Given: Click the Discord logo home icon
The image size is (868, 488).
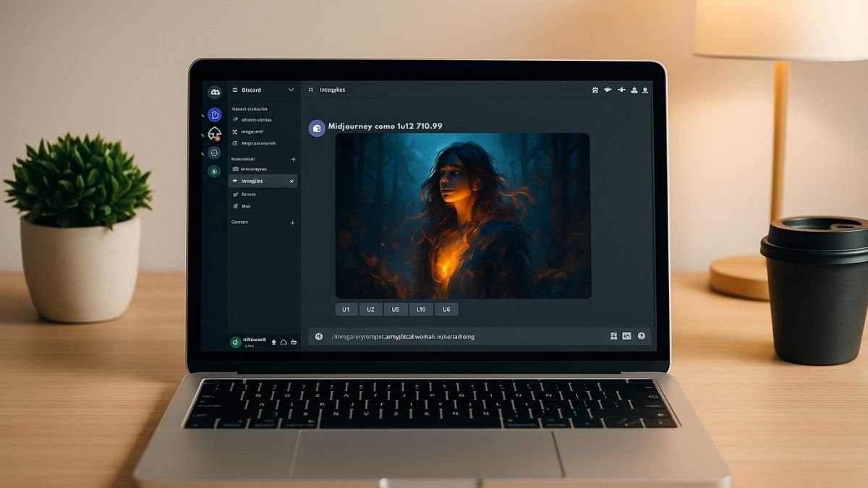Looking at the screenshot, I should click(x=214, y=92).
